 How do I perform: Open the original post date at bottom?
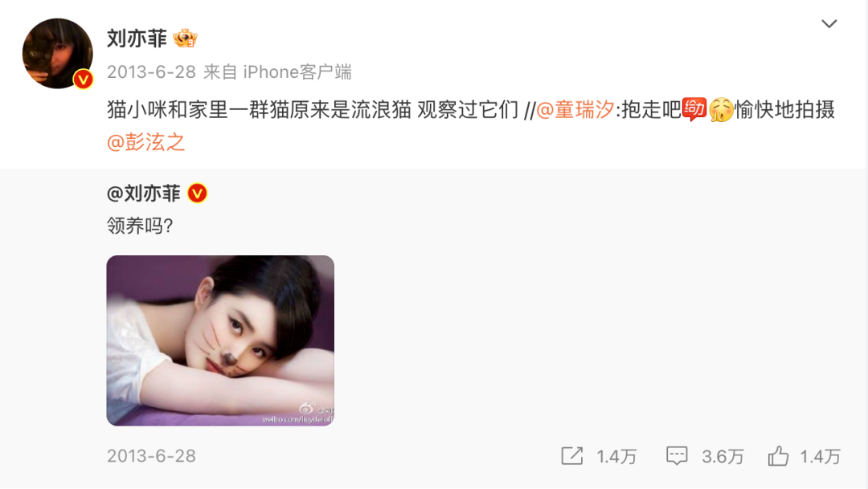tap(151, 456)
